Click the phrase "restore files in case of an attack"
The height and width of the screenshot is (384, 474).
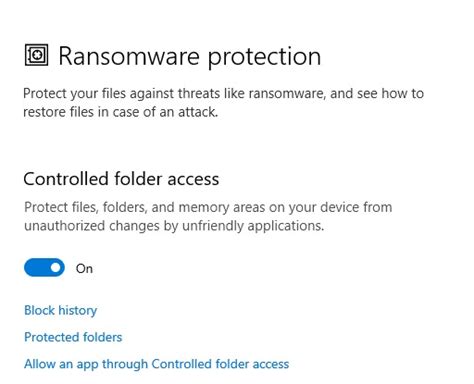[x=120, y=112]
